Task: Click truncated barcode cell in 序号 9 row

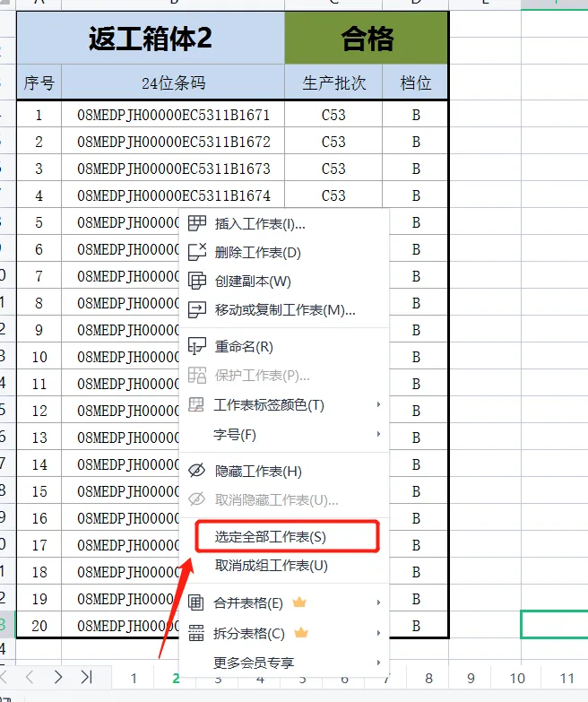Action: click(120, 330)
